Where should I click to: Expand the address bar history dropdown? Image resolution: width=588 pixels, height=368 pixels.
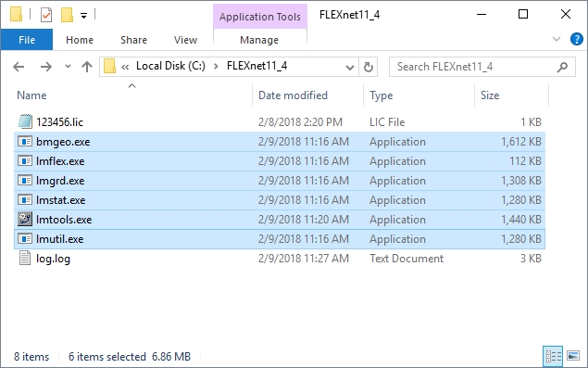tap(349, 68)
